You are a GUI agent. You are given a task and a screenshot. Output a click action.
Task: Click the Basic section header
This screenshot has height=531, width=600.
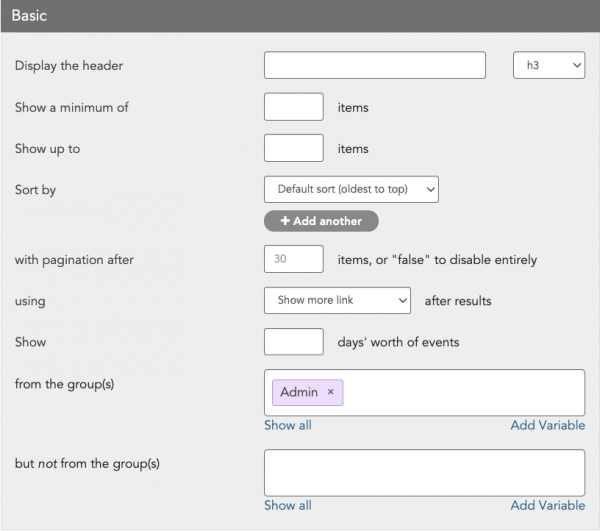tap(300, 16)
